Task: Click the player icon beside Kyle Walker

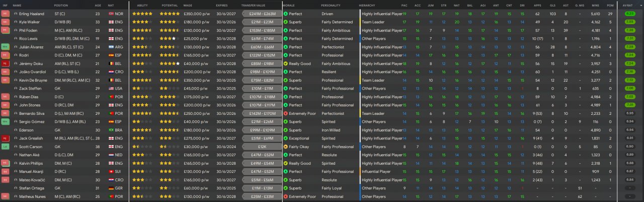Action: (16, 22)
